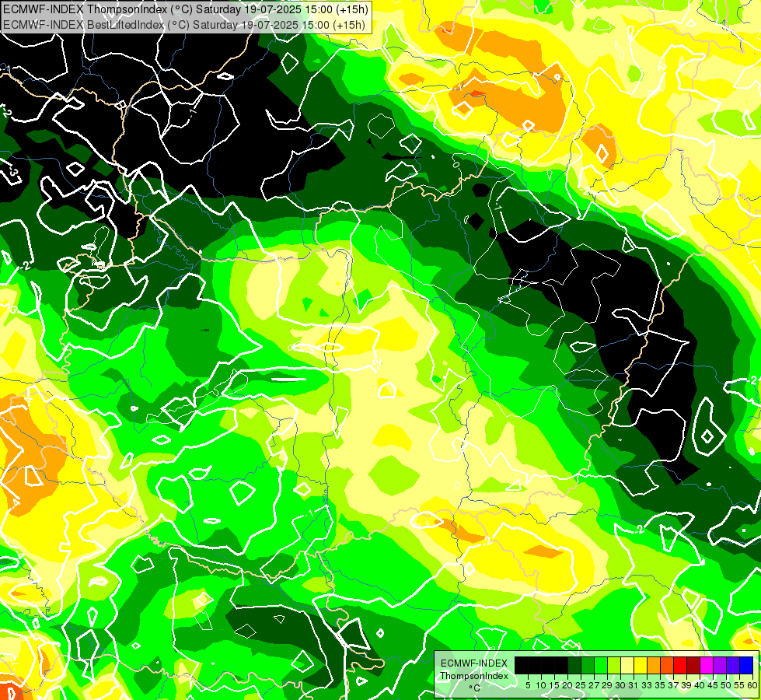Viewport: 761px width, 700px height.
Task: Click the legend's ThompsonIndex label
Action: tap(474, 676)
